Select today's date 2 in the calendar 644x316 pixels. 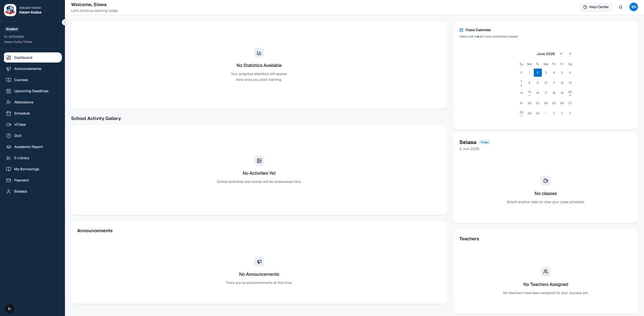(538, 73)
